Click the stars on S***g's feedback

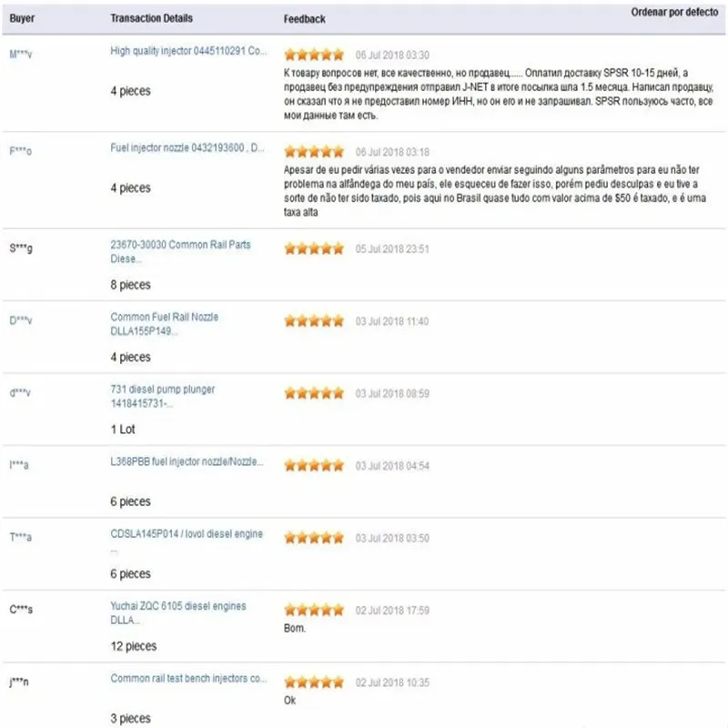pos(314,248)
